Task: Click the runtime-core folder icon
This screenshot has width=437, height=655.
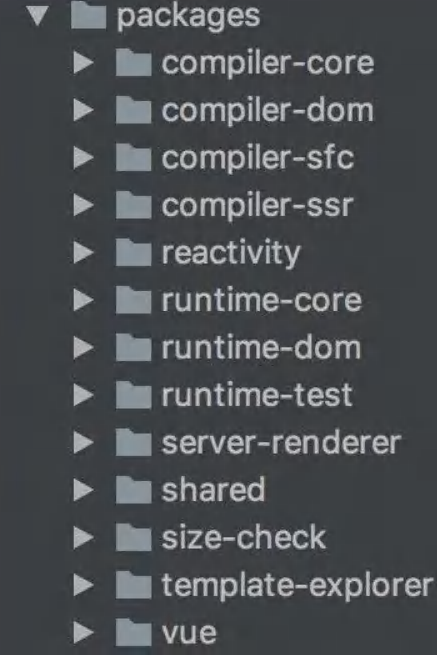Action: pyautogui.click(x=133, y=300)
